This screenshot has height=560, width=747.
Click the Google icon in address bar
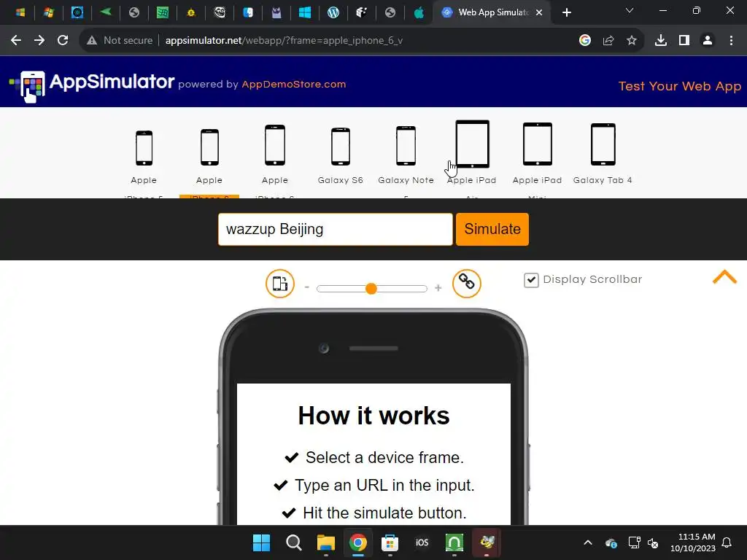point(585,41)
